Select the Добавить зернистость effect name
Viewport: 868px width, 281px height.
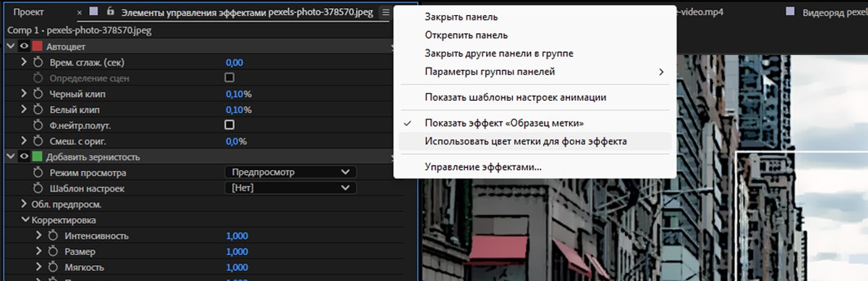93,157
